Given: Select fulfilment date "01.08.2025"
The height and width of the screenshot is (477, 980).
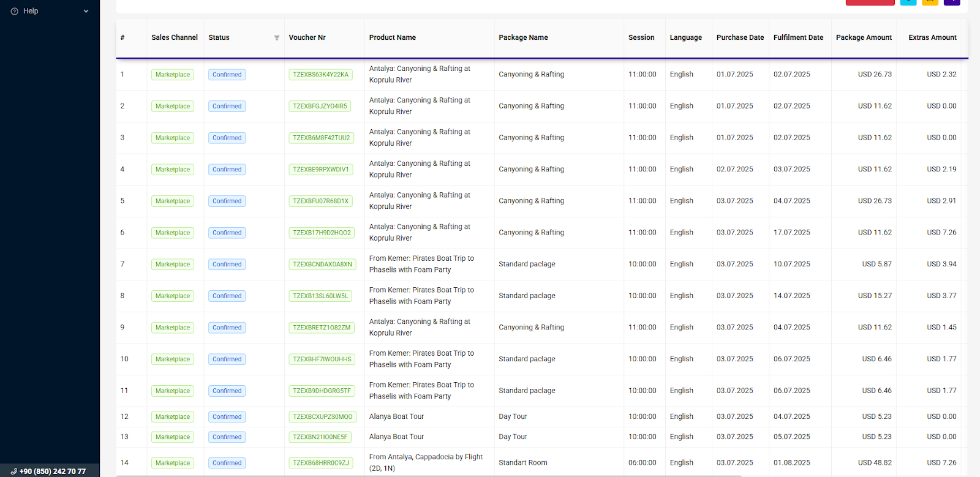Looking at the screenshot, I should click(792, 463).
